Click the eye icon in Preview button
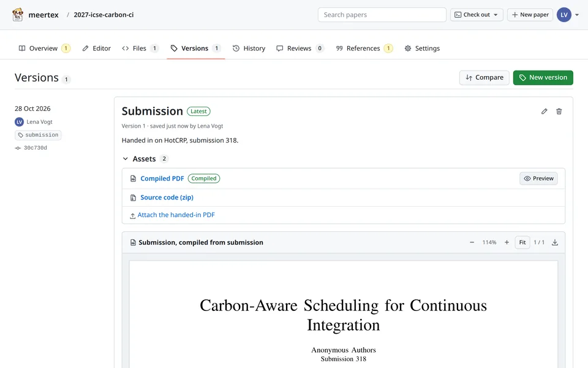This screenshot has width=588, height=368. (527, 178)
